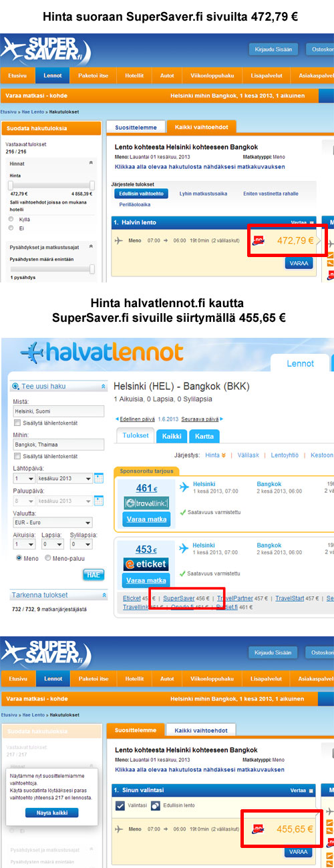This screenshot has height=868, width=334.
Task: Click Hinta sort arrow icon on halvatlennot
Action: click(x=224, y=455)
